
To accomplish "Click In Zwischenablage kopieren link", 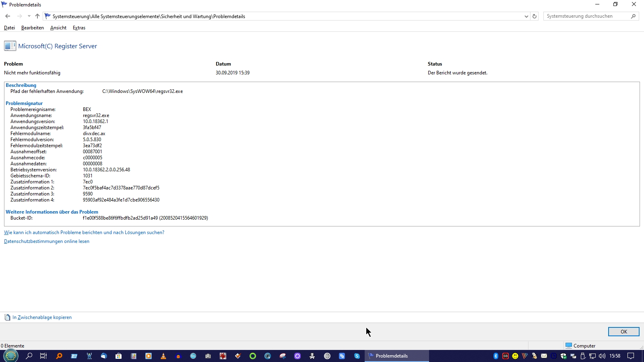I will [x=42, y=317].
